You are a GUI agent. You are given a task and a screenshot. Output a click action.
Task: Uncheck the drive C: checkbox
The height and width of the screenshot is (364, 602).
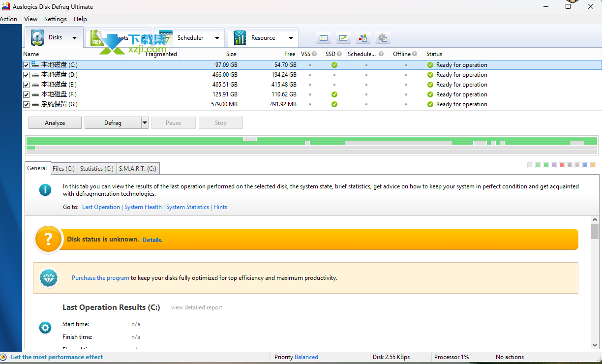pyautogui.click(x=27, y=65)
